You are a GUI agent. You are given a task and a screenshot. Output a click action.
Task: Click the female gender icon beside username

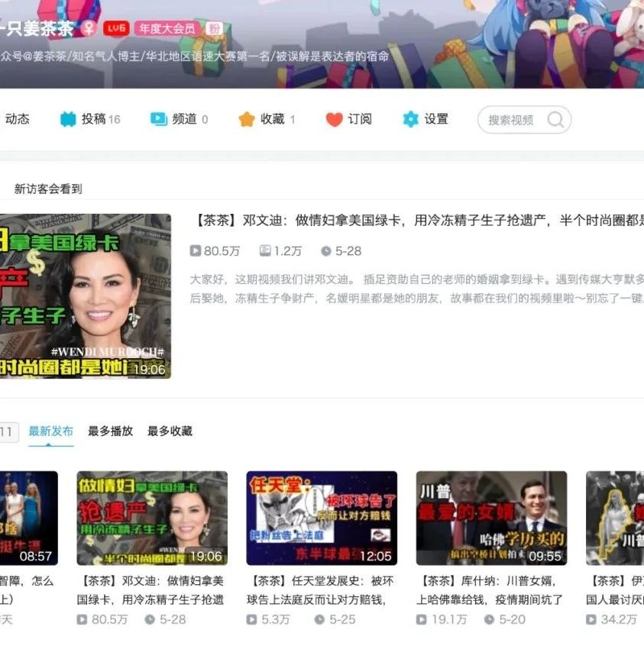click(88, 28)
